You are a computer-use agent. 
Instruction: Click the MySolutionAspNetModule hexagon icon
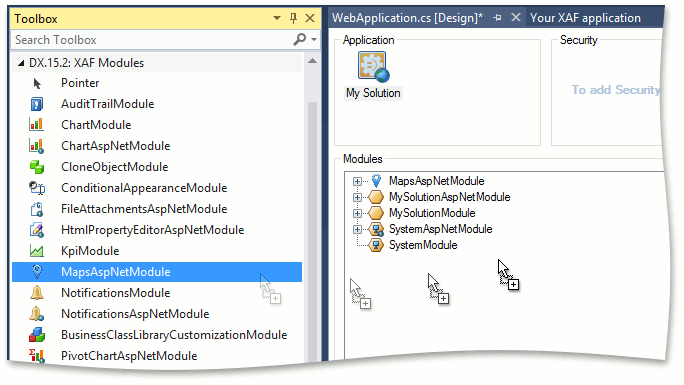pos(376,197)
